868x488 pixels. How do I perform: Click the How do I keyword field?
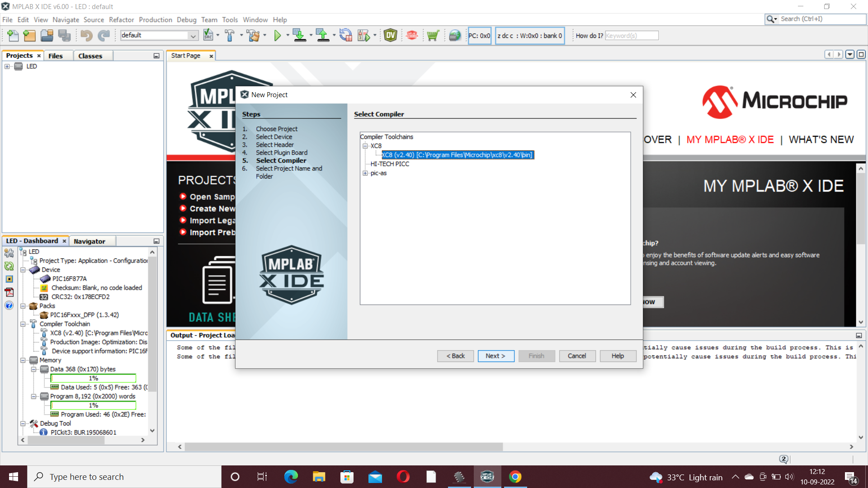631,36
